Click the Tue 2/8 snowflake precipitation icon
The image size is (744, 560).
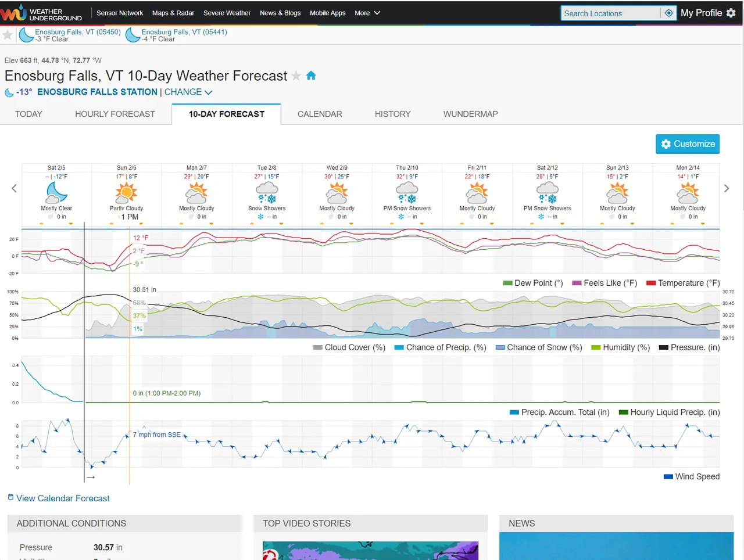tap(261, 217)
